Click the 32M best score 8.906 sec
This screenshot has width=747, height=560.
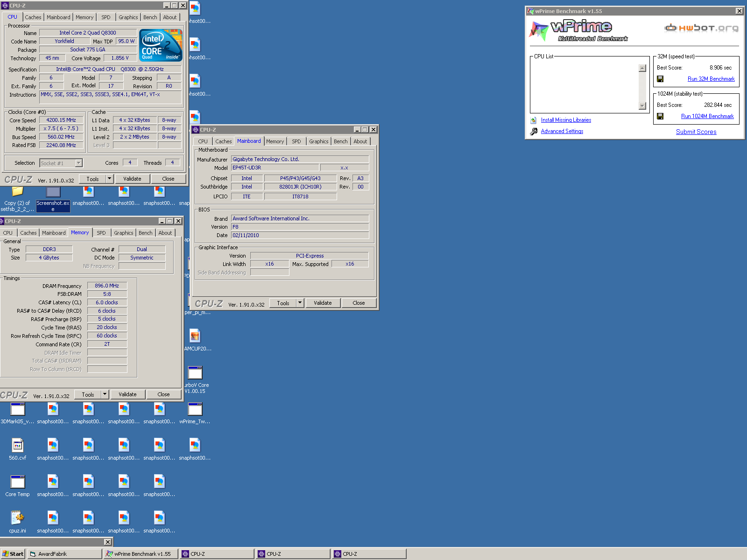(720, 68)
